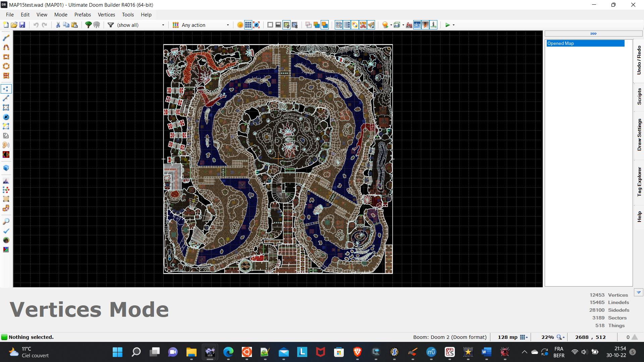Open Sound Propagation mode with ear icon
The image size is (644, 362).
tap(6, 145)
